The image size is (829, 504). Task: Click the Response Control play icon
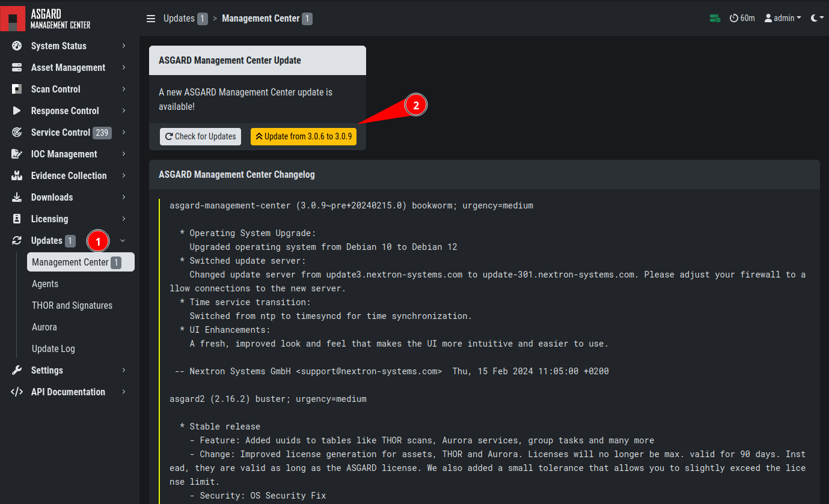[x=17, y=111]
